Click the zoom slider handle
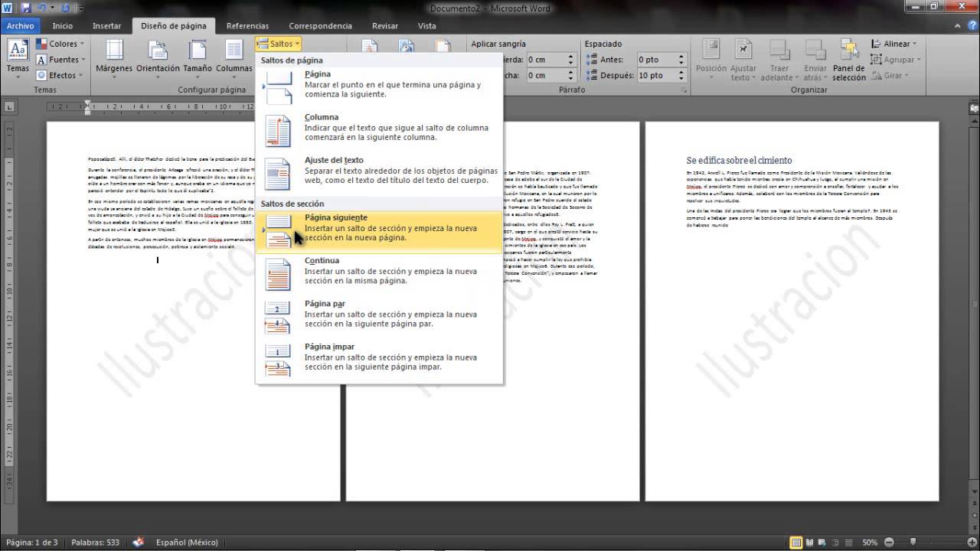980x551 pixels. [913, 543]
